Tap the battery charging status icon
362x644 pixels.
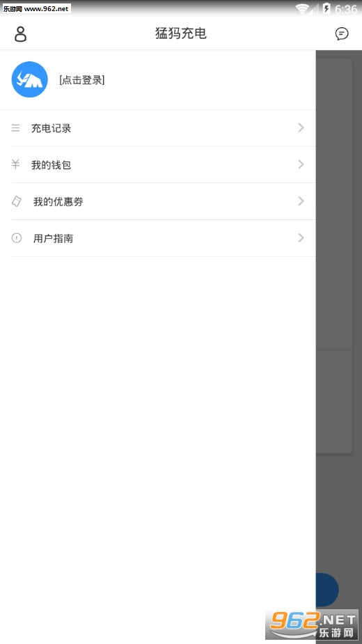click(x=326, y=8)
